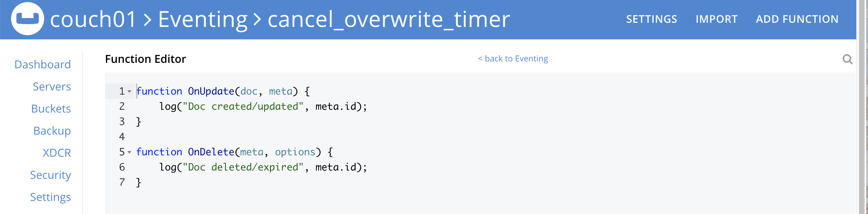Select Backup in the sidebar

[52, 131]
